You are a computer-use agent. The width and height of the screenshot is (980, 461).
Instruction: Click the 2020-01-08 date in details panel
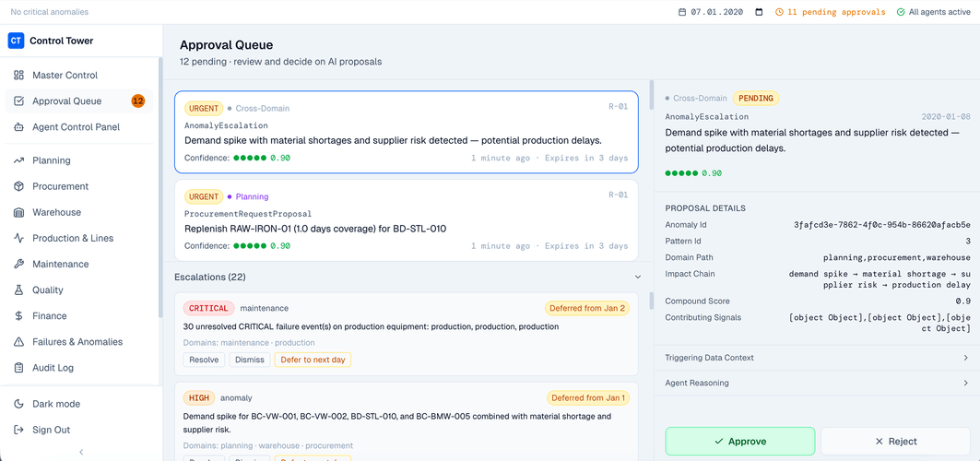[x=946, y=117]
